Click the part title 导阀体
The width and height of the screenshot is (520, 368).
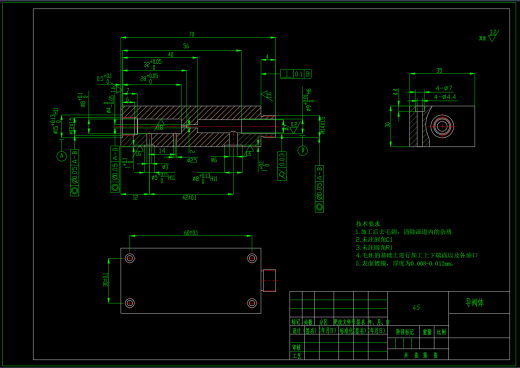click(x=474, y=303)
